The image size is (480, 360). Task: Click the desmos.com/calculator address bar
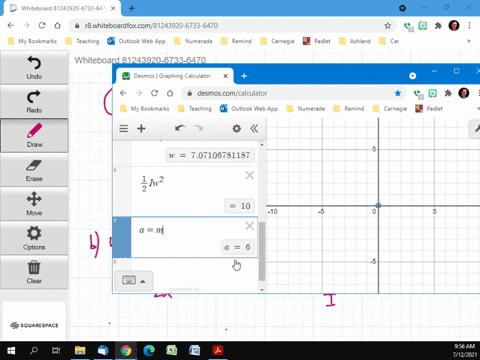tap(293, 93)
